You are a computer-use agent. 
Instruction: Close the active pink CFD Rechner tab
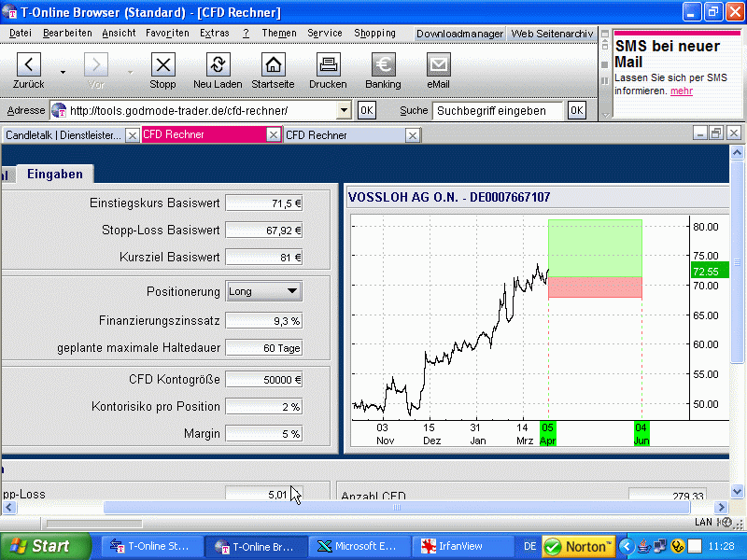273,135
